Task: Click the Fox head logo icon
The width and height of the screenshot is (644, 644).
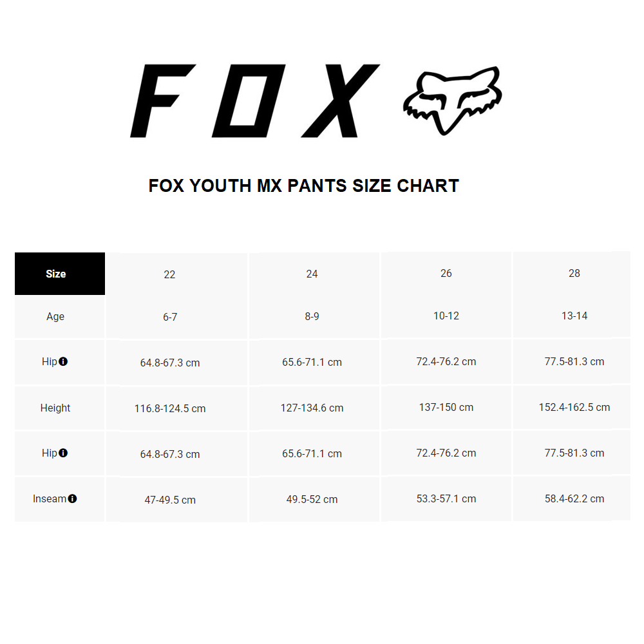Action: [x=452, y=101]
